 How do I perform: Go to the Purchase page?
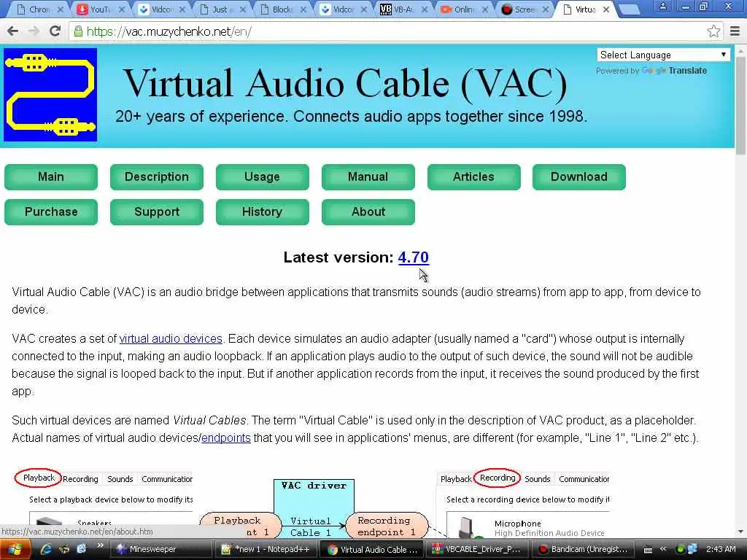click(x=51, y=212)
